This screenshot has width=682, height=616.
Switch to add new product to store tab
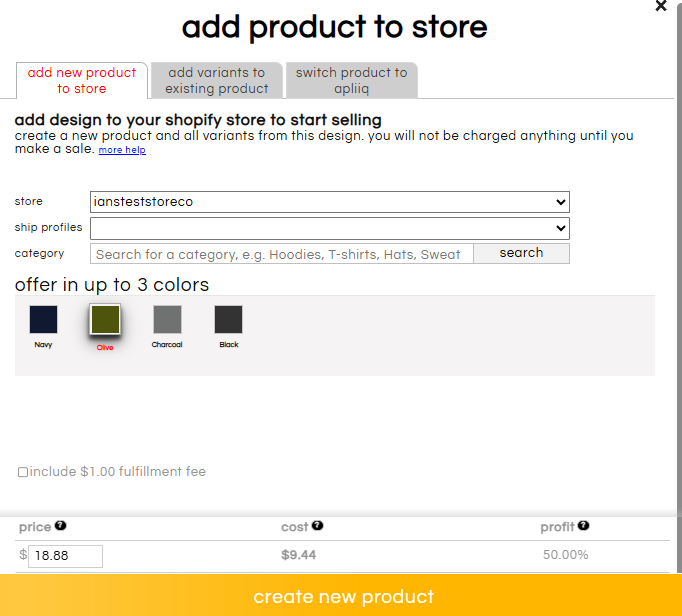(82, 80)
